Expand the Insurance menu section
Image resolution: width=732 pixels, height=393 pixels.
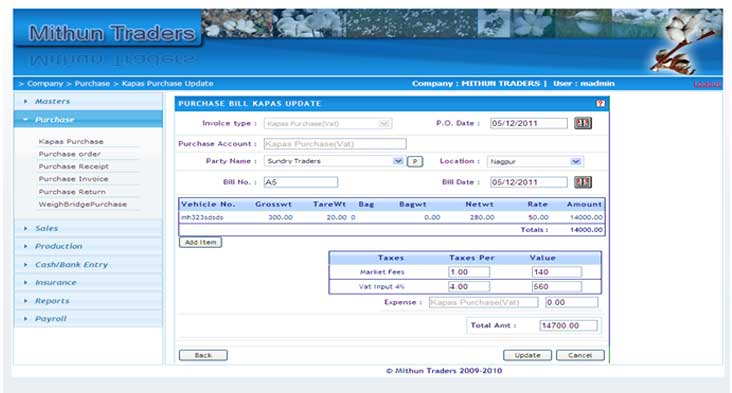pos(88,282)
